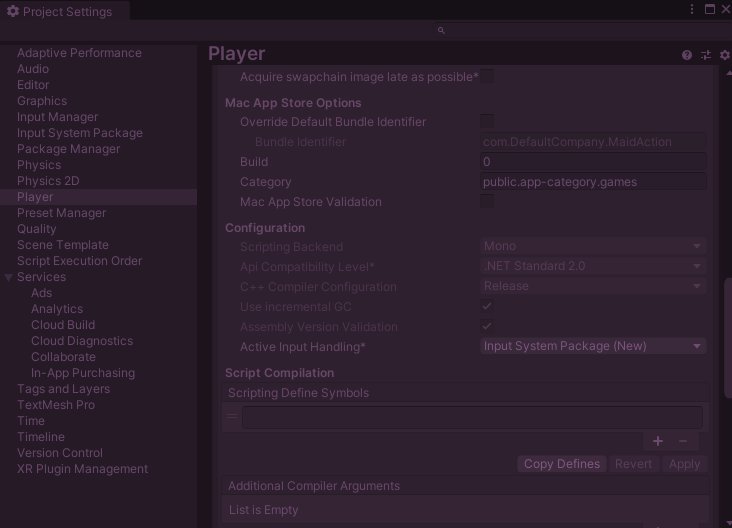This screenshot has height=528, width=732.
Task: Open the Input System Package settings
Action: pos(80,133)
